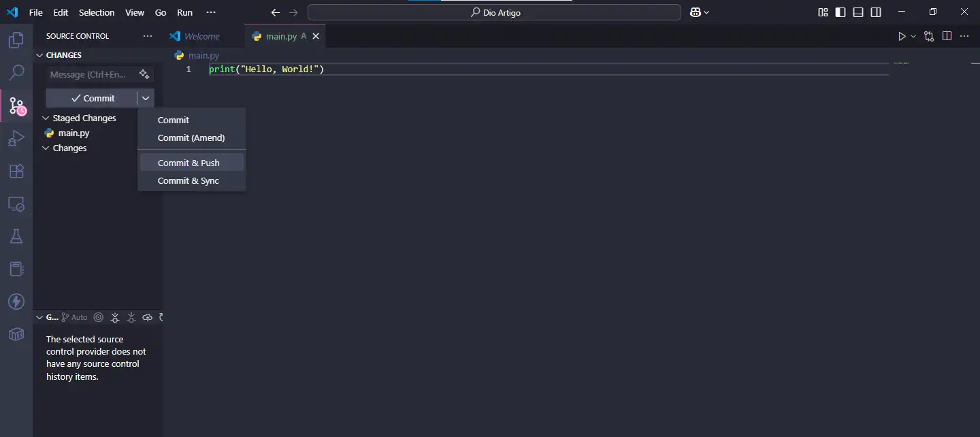The width and height of the screenshot is (980, 437).
Task: Toggle the Secondary Side Bar
Action: (876, 12)
